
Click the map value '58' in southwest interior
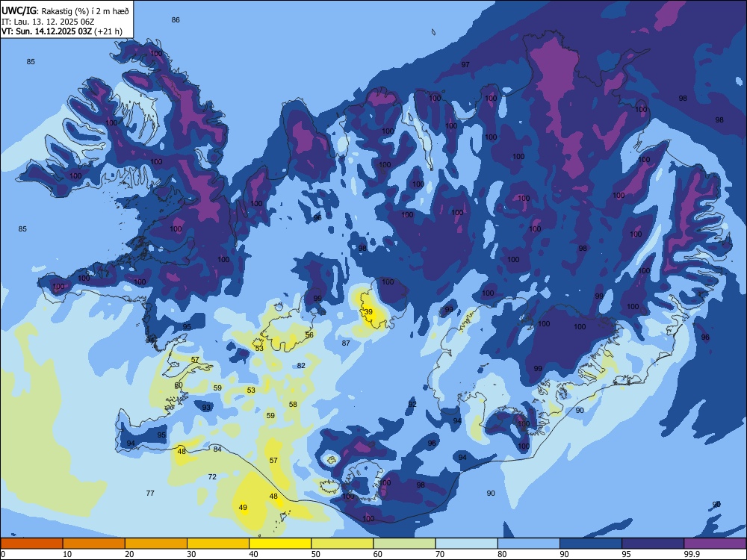[x=293, y=404]
